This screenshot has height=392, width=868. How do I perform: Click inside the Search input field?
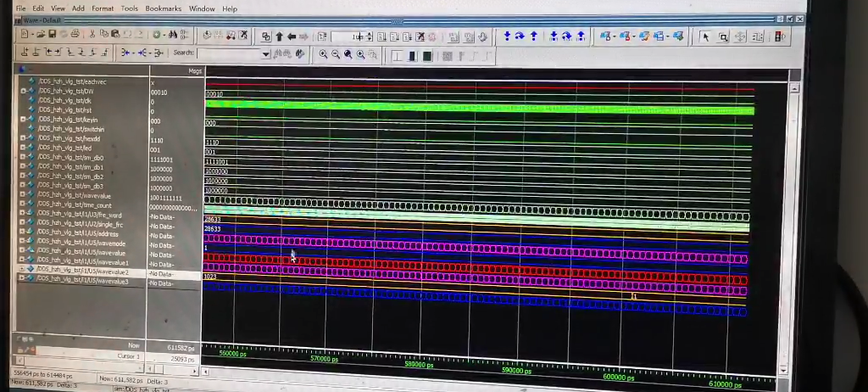(229, 53)
